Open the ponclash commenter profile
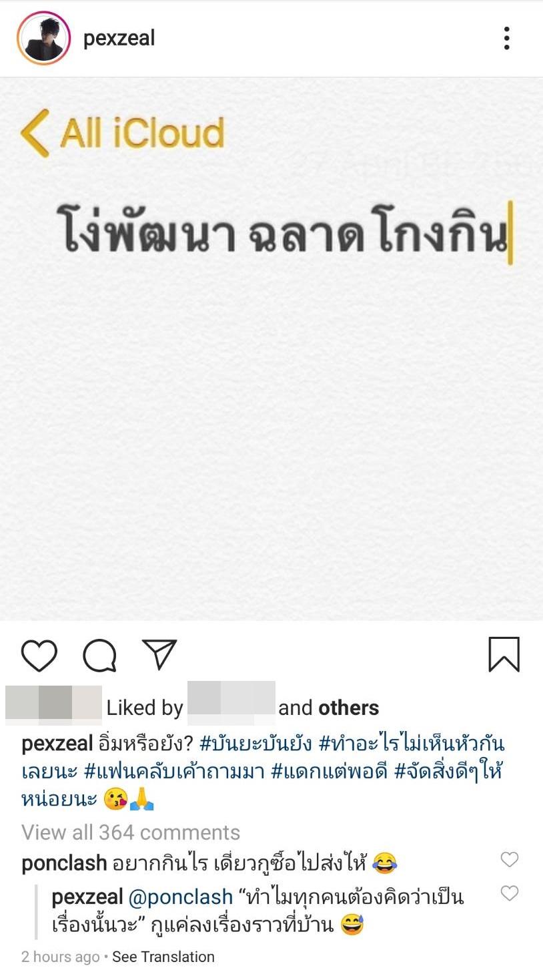Screen dimensions: 543x980 [x=64, y=863]
